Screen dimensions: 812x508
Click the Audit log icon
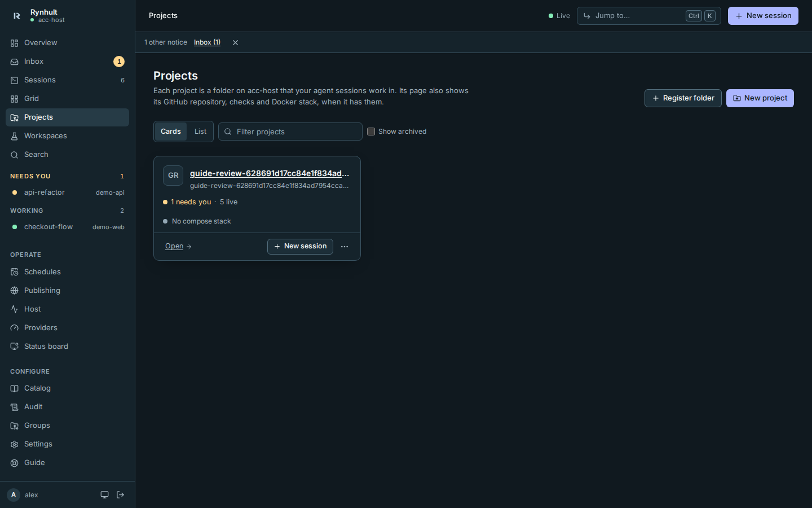[15, 407]
